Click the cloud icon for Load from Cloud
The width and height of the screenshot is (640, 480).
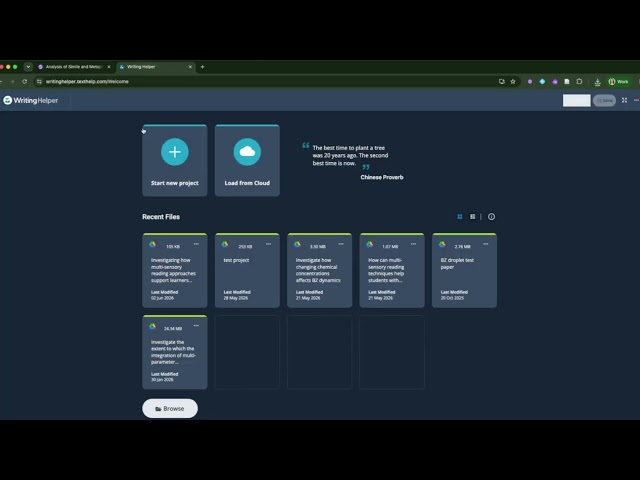[247, 152]
